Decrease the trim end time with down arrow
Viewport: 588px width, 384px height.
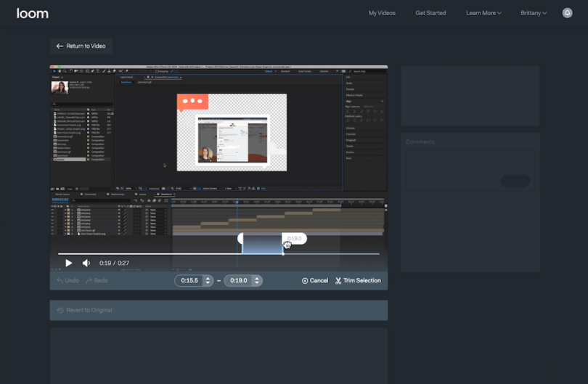point(257,283)
